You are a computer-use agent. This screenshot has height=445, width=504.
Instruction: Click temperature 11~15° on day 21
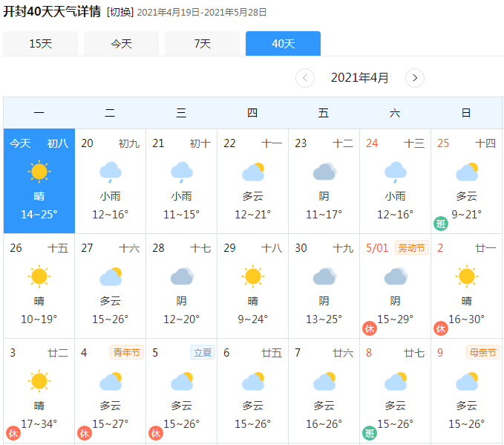[182, 214]
